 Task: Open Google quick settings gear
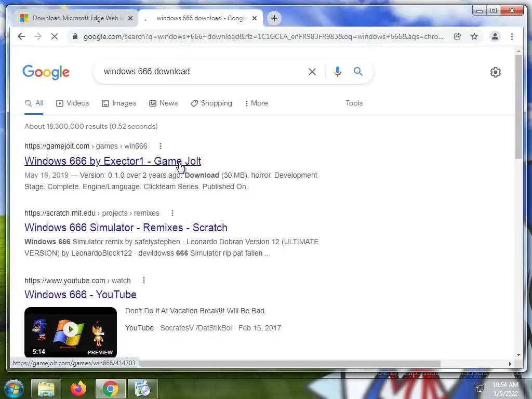[495, 72]
